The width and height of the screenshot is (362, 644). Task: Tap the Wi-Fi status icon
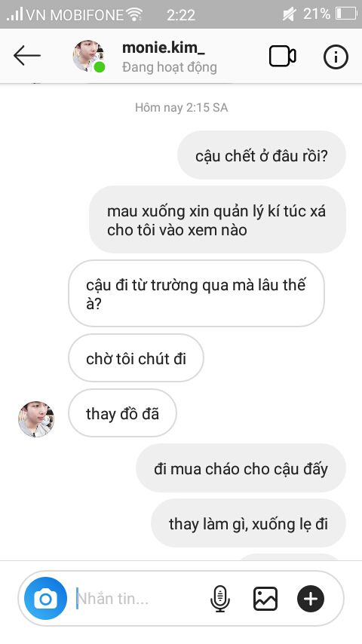134,15
